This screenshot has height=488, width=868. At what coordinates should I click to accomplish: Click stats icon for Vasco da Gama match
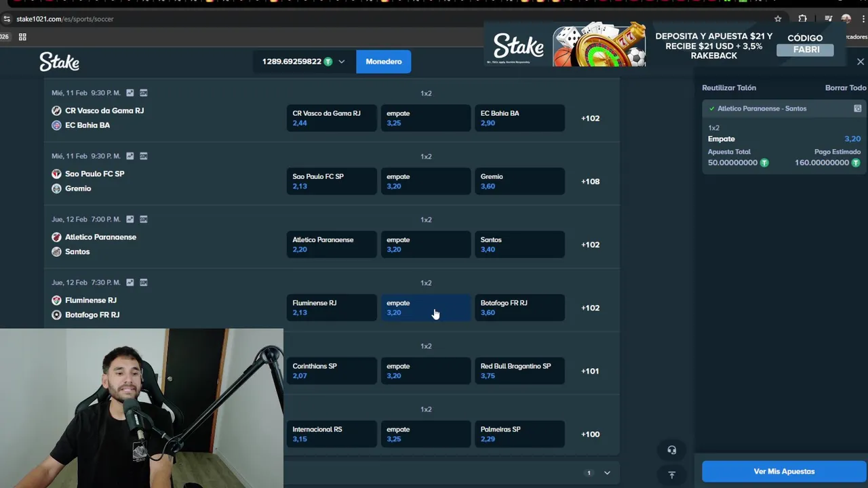[x=130, y=93]
